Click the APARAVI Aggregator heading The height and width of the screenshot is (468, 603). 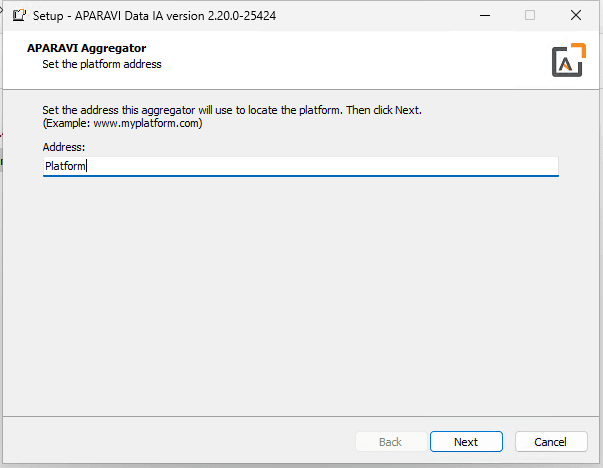pyautogui.click(x=87, y=48)
